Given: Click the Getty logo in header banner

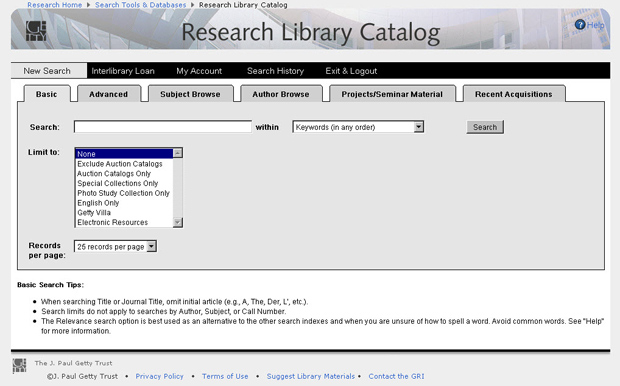Looking at the screenshot, I should (36, 31).
